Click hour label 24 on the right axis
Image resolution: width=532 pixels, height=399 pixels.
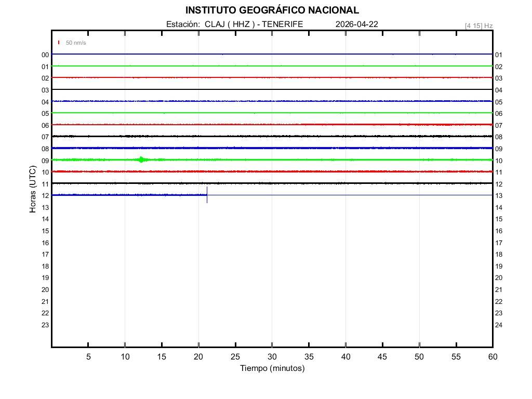[499, 325]
